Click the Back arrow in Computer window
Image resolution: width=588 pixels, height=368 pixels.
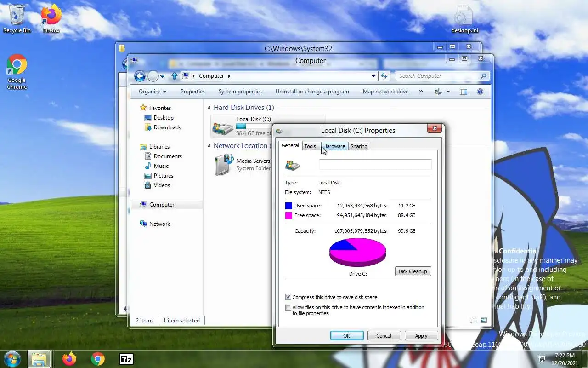pyautogui.click(x=140, y=76)
